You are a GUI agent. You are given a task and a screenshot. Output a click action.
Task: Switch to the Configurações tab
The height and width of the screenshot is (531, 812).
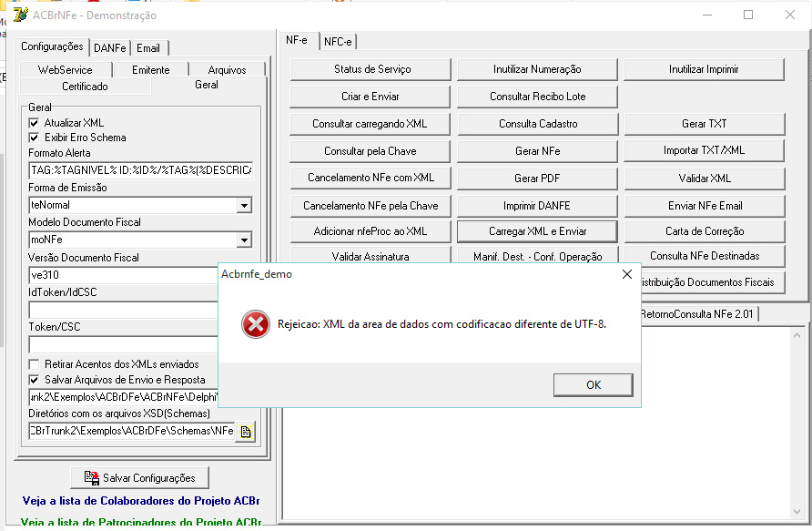pos(52,46)
